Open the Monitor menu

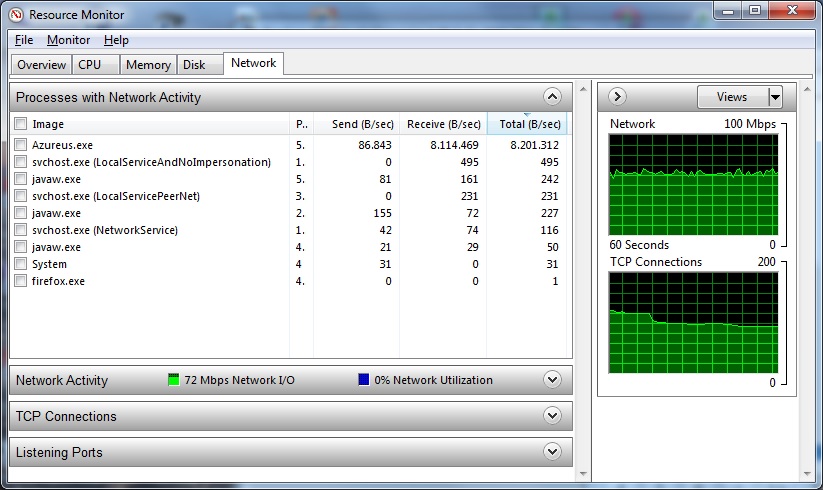point(68,40)
